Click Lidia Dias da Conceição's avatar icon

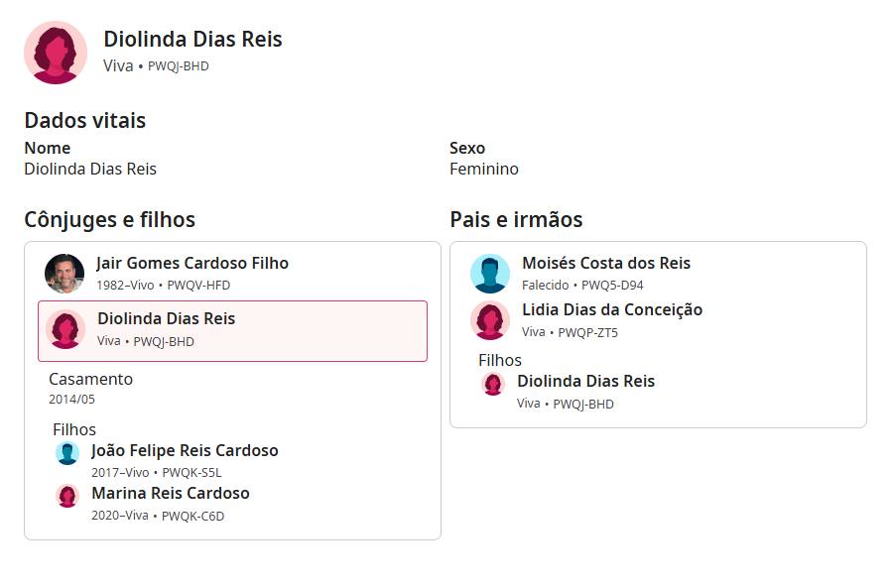point(490,321)
